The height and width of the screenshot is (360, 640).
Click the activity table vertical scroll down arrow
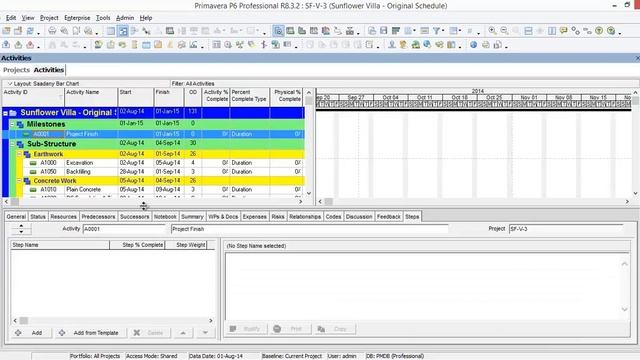[309, 193]
